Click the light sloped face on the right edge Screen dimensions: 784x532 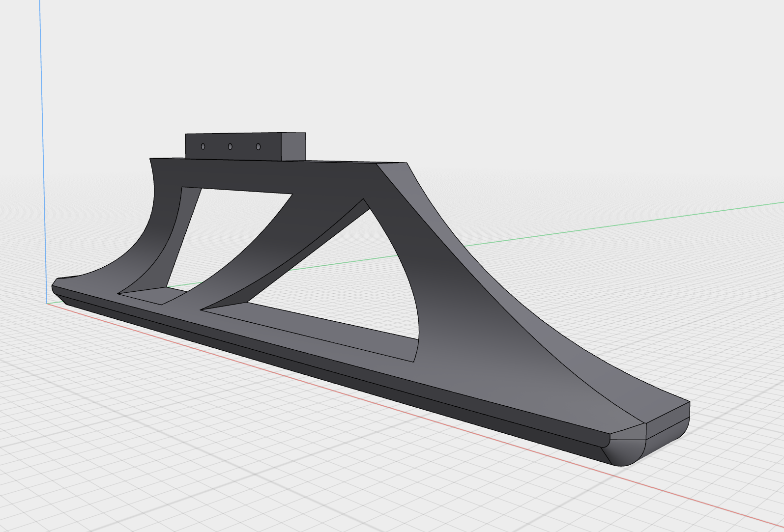click(x=492, y=275)
